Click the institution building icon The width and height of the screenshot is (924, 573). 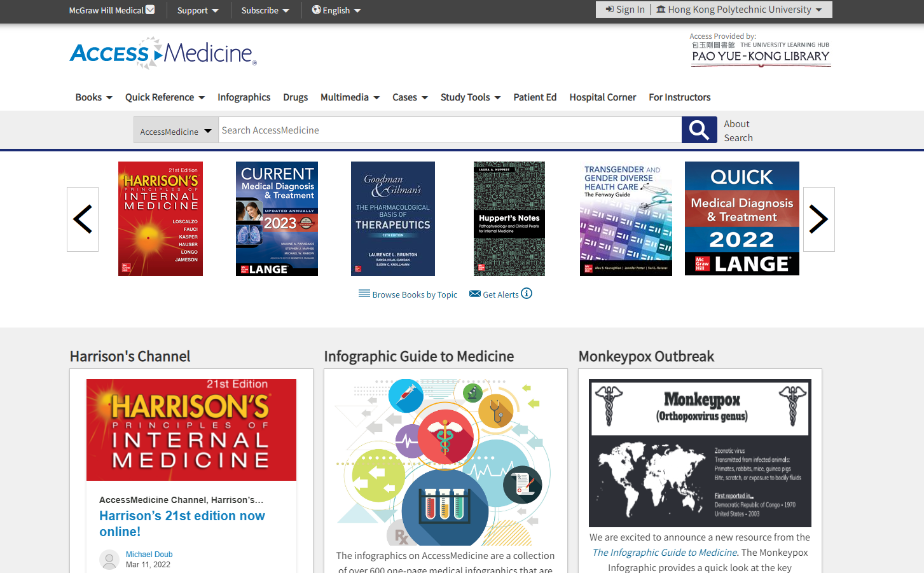(661, 9)
